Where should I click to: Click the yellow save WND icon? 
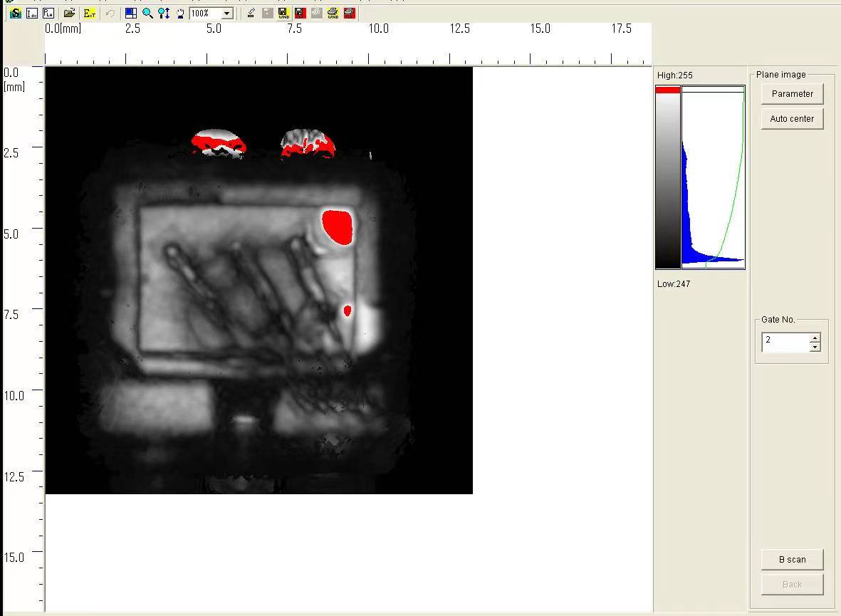pos(283,13)
